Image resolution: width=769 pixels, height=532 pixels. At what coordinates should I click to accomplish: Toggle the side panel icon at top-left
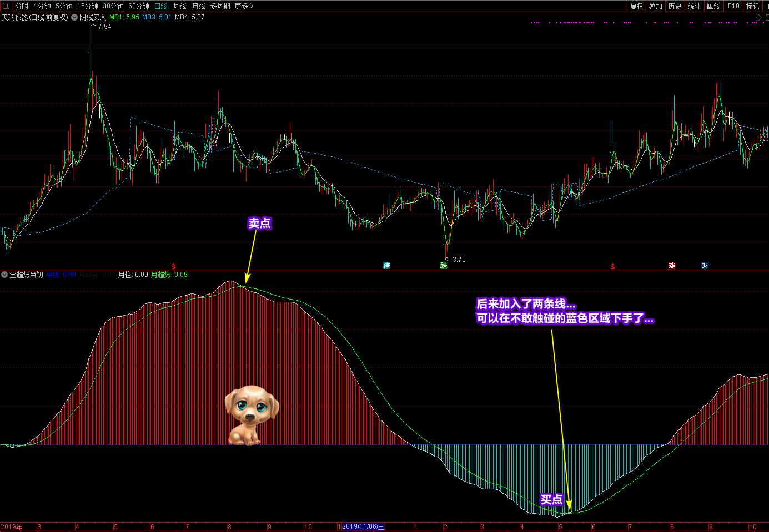(6, 6)
